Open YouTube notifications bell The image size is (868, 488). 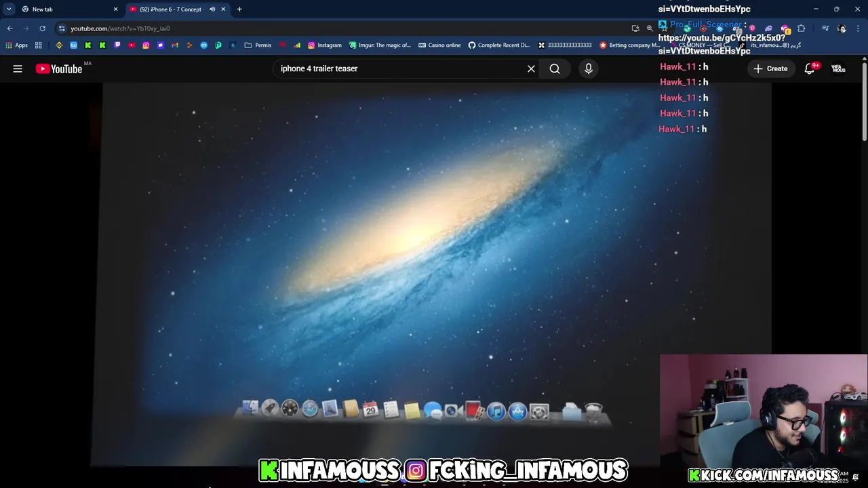pyautogui.click(x=809, y=68)
